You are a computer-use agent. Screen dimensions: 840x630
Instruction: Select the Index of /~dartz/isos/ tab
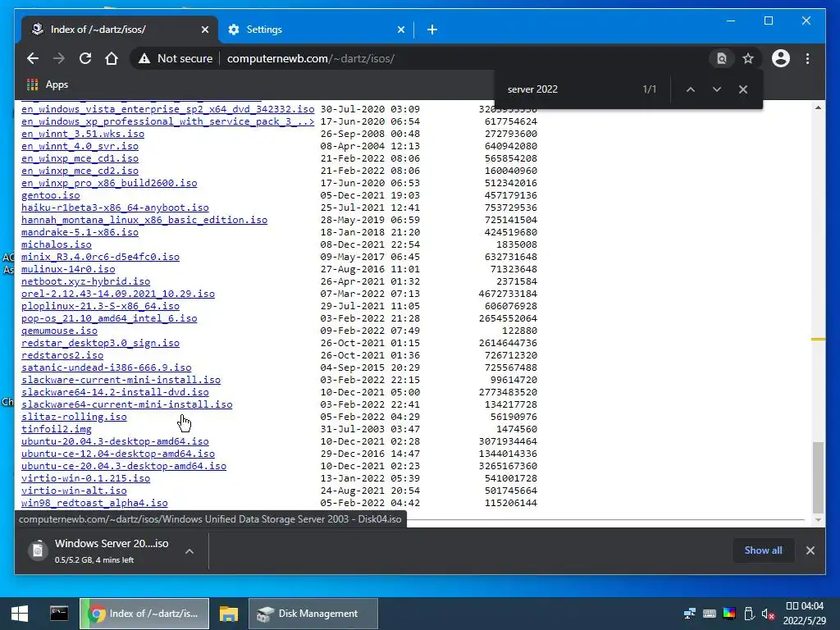pyautogui.click(x=120, y=30)
